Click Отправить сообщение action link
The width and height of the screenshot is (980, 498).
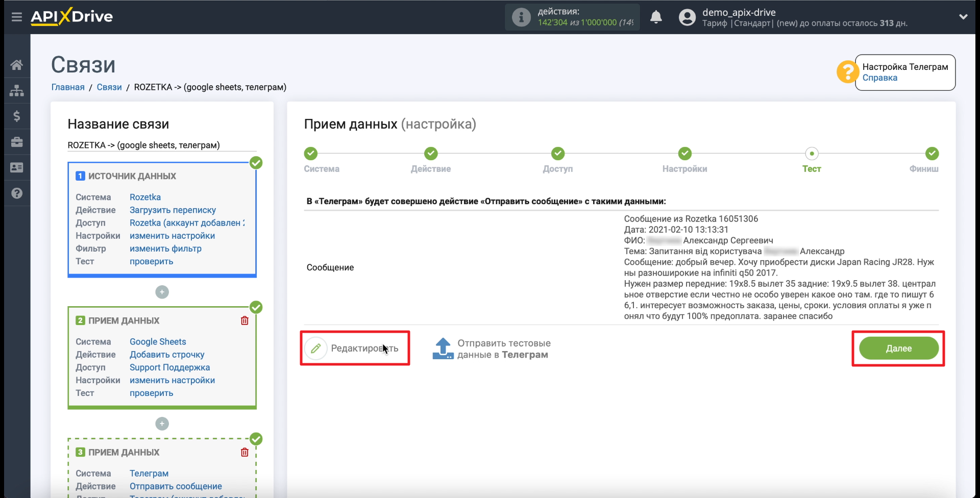click(176, 486)
